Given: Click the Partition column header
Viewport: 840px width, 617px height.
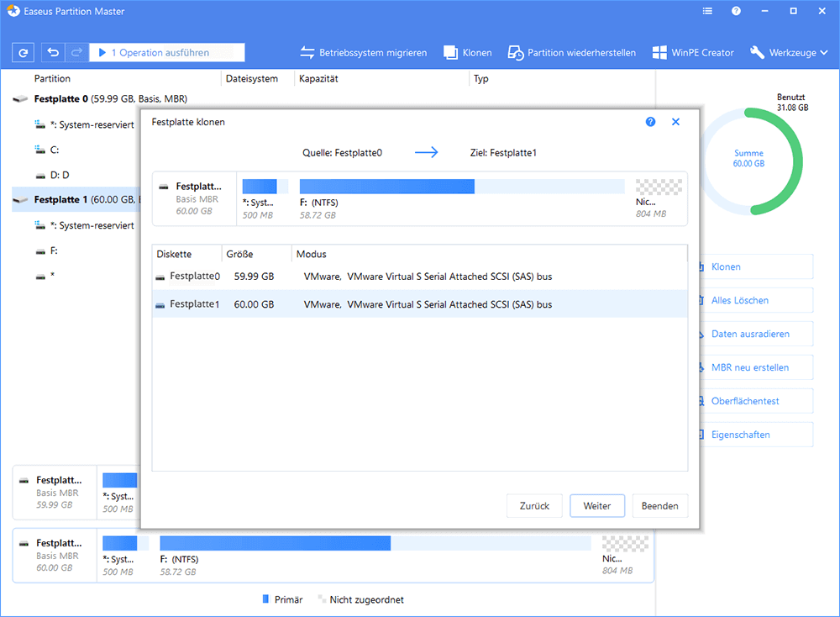Looking at the screenshot, I should [52, 79].
